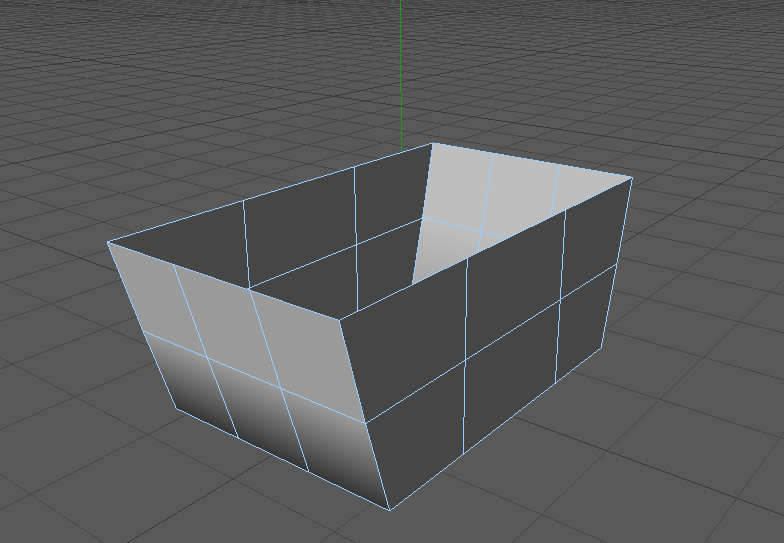Select the lower middle polygon on the lit side

click(258, 413)
